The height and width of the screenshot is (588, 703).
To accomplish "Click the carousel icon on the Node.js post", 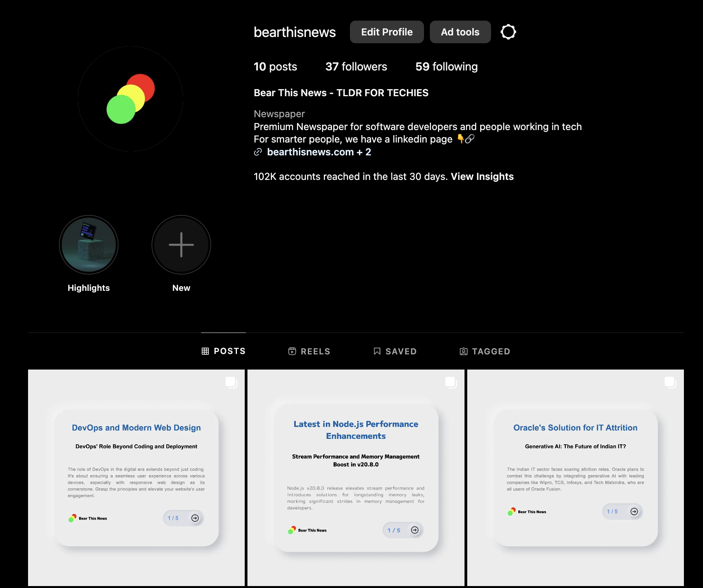I will pyautogui.click(x=451, y=382).
